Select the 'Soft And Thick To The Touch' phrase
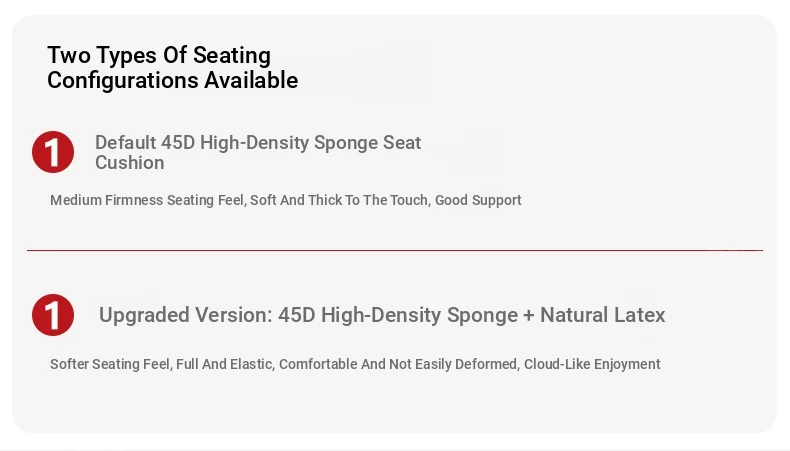The image size is (790, 451). [340, 200]
